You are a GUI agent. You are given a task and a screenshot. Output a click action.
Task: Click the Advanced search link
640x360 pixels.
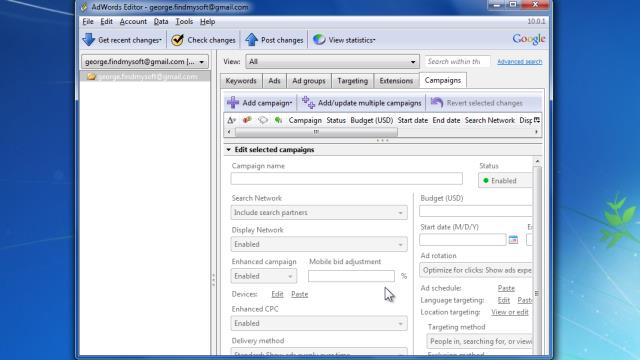click(x=519, y=62)
